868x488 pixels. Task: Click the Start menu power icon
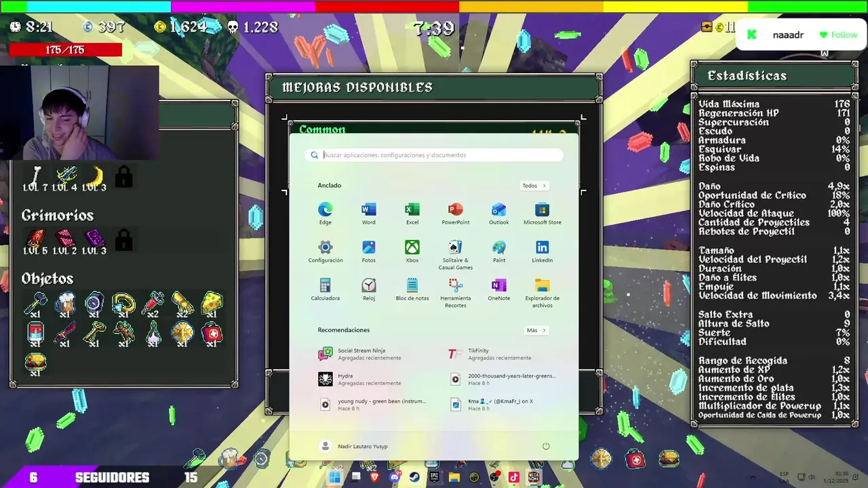546,446
